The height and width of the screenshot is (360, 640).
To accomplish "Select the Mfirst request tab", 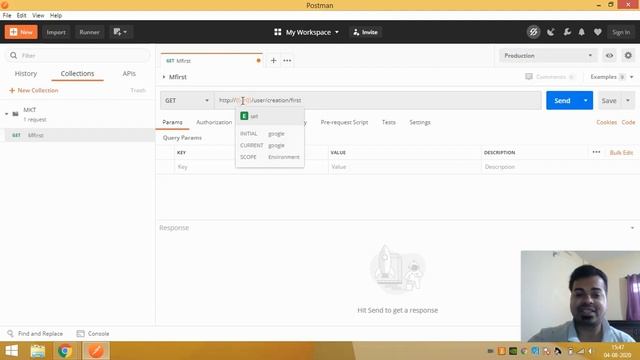I will click(211, 60).
